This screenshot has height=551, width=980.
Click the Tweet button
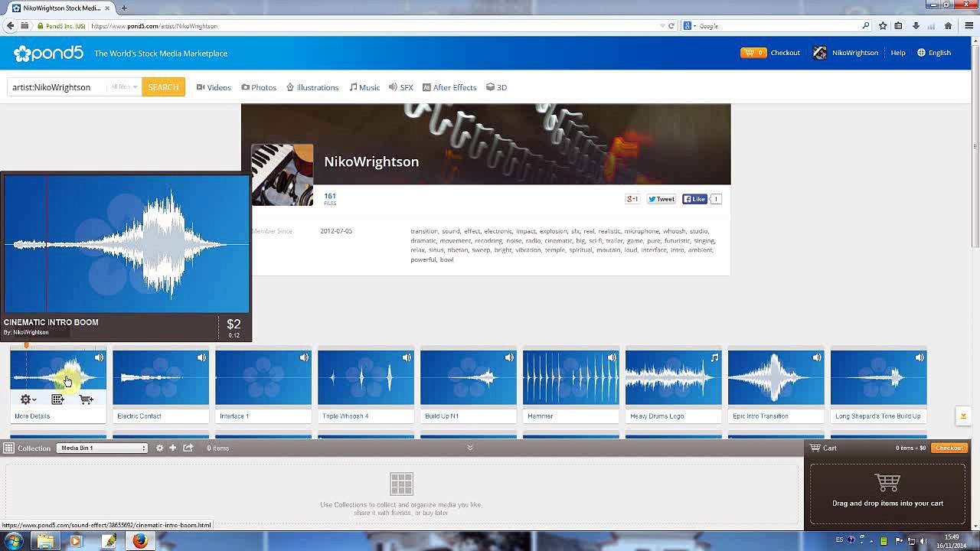pyautogui.click(x=661, y=199)
